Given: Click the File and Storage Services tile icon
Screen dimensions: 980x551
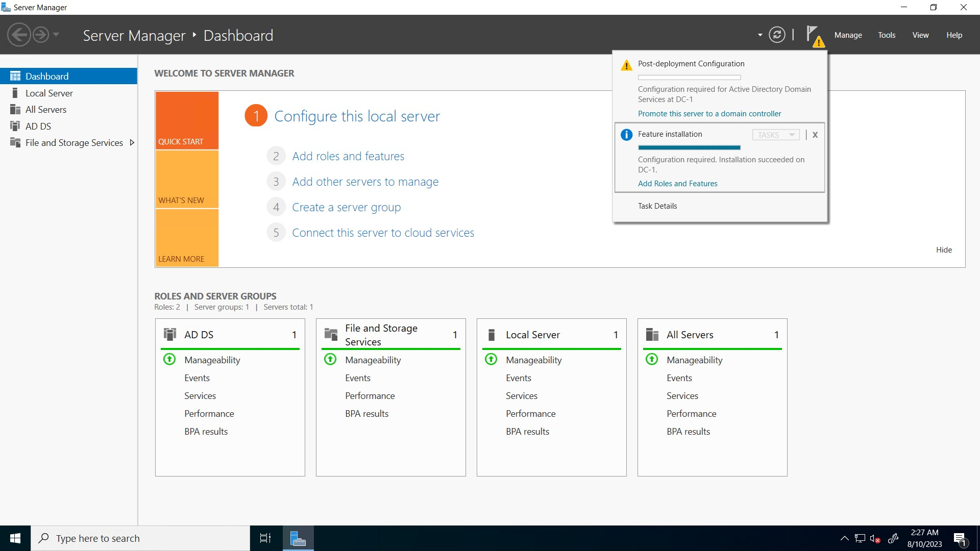Looking at the screenshot, I should pos(331,334).
